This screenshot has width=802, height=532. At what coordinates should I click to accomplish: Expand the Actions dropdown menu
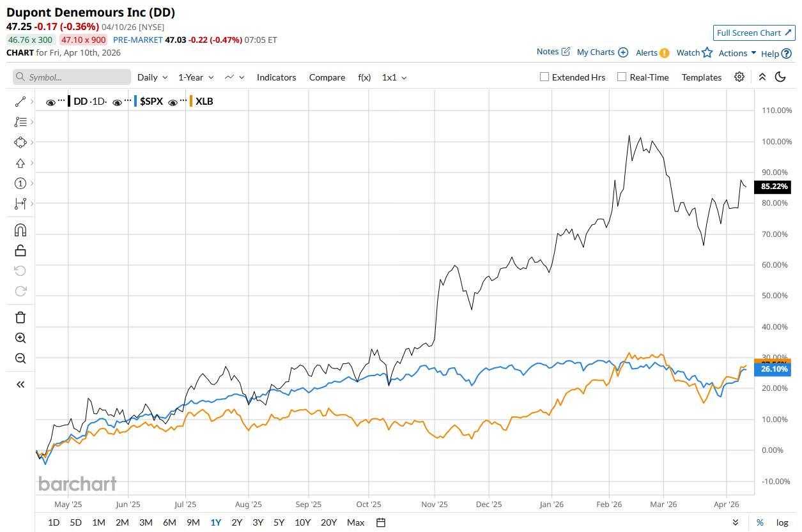(737, 53)
